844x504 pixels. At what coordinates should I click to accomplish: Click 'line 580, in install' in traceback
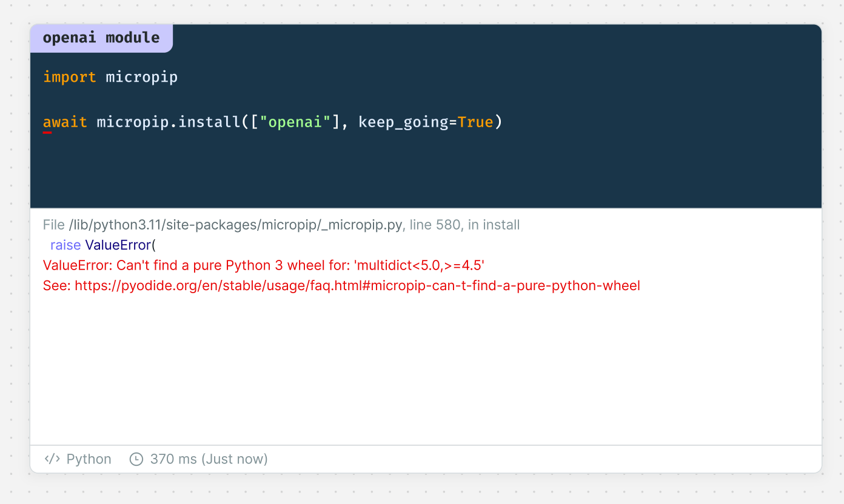click(465, 225)
